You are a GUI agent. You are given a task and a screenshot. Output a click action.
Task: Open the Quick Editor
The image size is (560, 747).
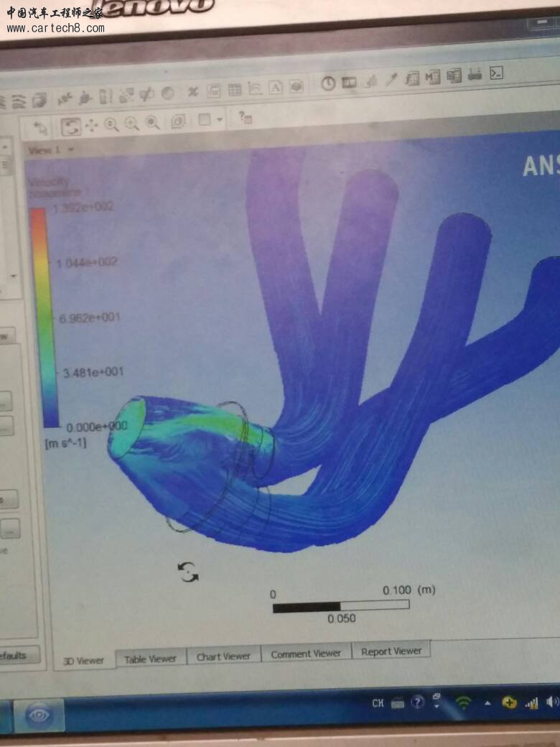click(370, 81)
